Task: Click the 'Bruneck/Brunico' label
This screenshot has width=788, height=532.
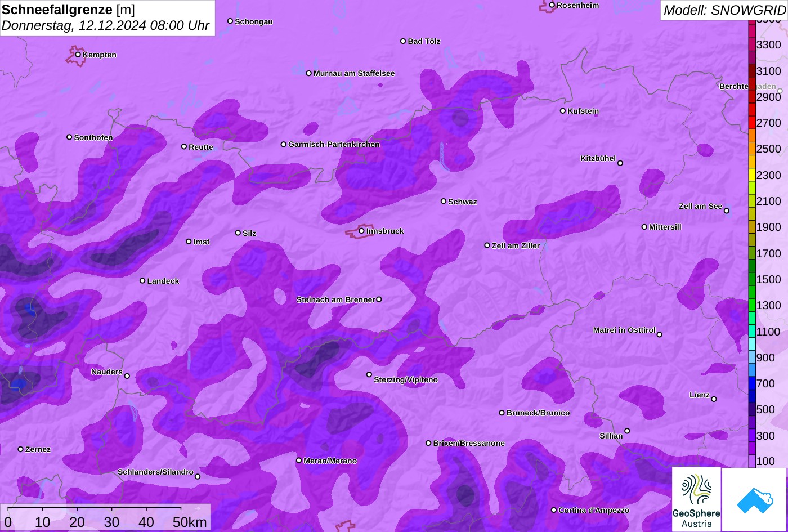Action: (538, 413)
